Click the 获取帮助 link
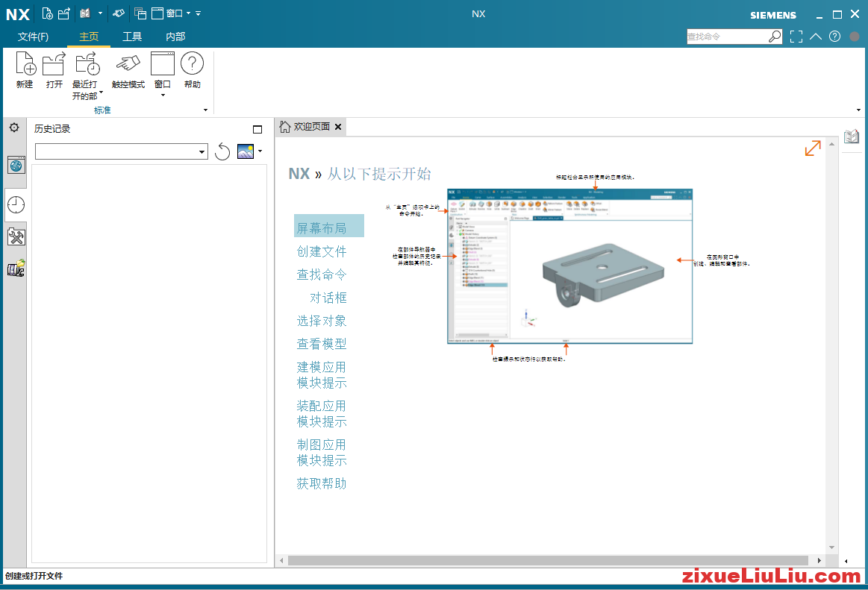This screenshot has width=868, height=590. coord(322,483)
